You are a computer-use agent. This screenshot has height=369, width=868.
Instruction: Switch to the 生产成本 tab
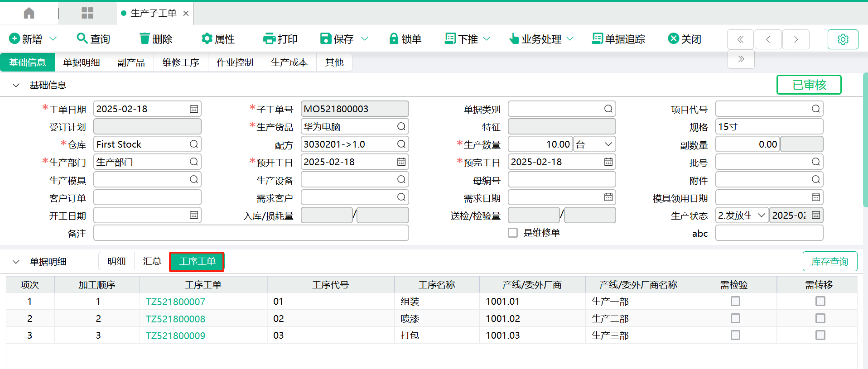pyautogui.click(x=289, y=62)
